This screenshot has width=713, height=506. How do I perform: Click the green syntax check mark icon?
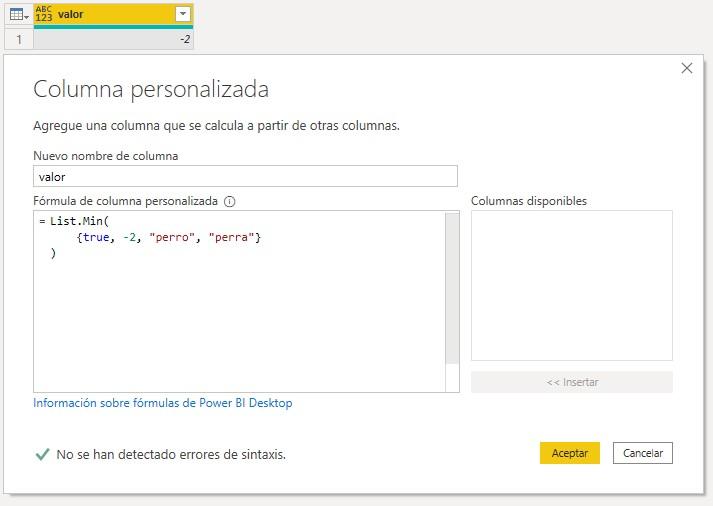coord(42,454)
